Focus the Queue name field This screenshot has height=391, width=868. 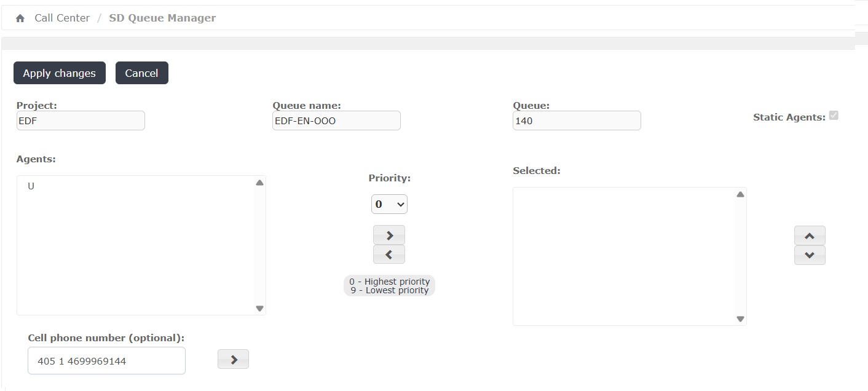[x=336, y=120]
